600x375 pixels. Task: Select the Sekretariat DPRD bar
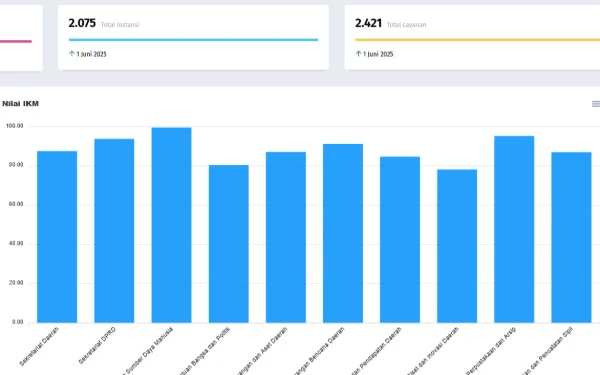point(114,231)
